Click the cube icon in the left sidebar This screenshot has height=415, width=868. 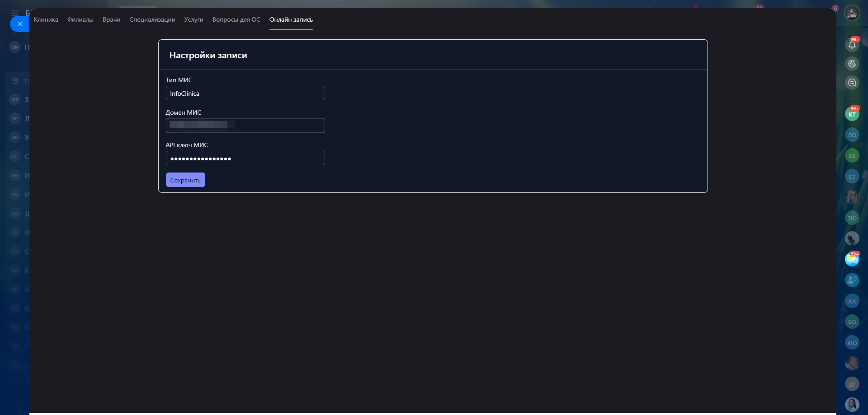click(x=15, y=81)
